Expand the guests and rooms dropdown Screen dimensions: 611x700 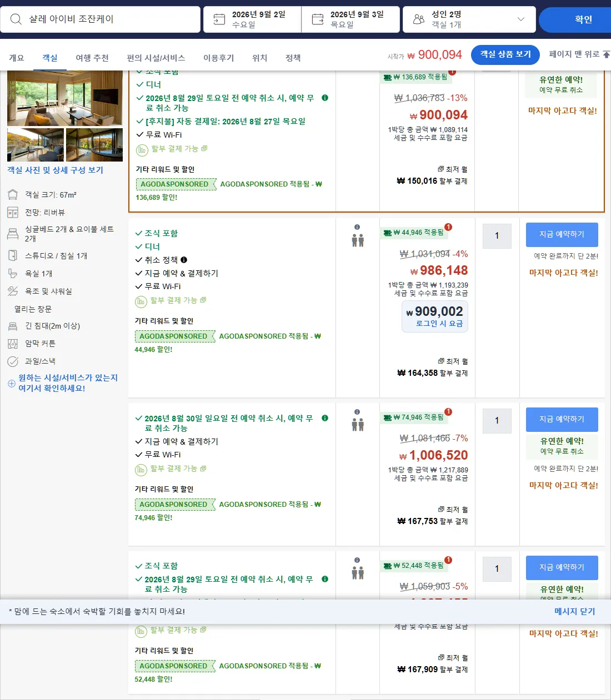[x=520, y=19]
